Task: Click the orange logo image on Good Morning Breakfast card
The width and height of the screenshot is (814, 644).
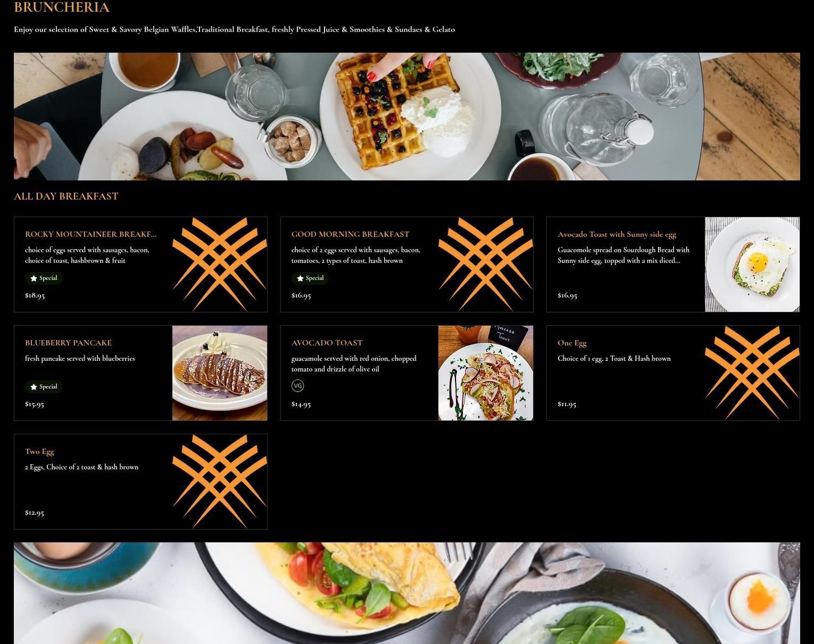Action: tap(486, 265)
